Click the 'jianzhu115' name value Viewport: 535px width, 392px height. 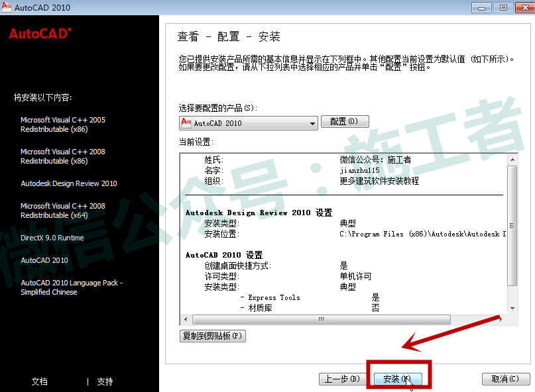tap(359, 170)
